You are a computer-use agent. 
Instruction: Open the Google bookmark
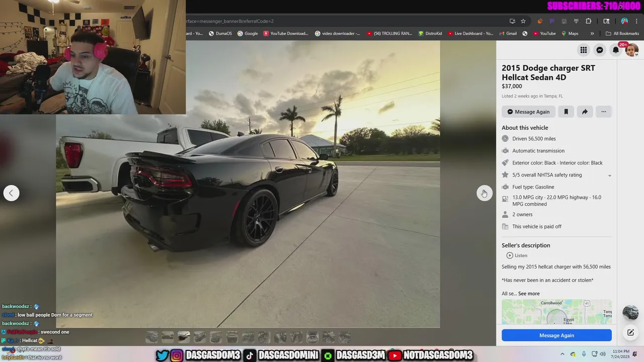(248, 34)
